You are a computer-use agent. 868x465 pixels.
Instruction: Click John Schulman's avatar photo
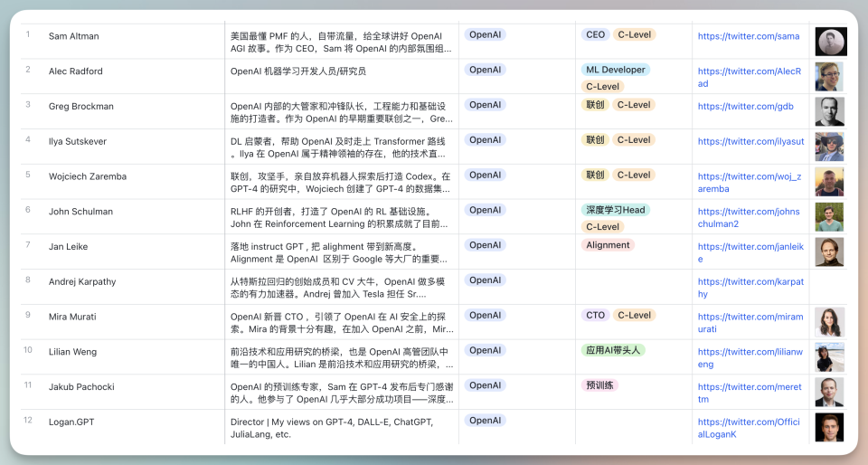[829, 216]
